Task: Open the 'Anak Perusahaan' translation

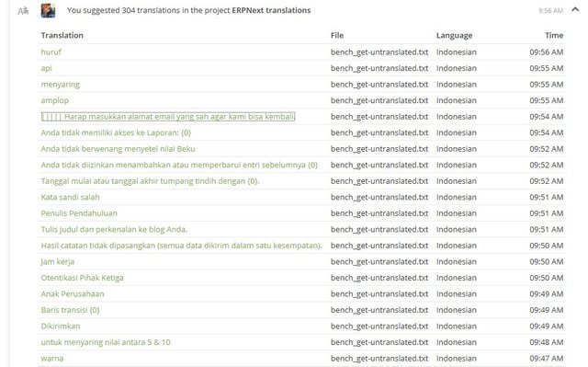Action: pos(73,294)
